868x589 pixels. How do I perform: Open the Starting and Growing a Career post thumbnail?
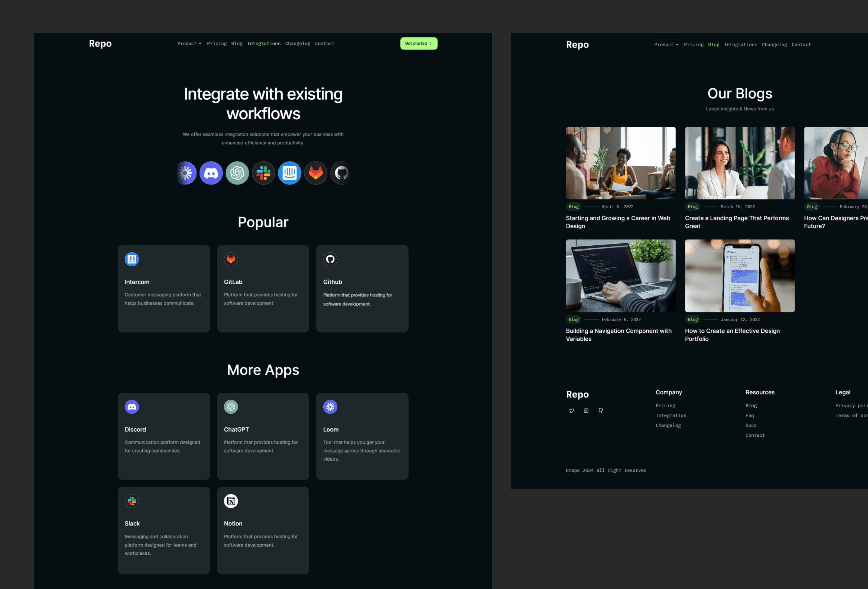(620, 163)
